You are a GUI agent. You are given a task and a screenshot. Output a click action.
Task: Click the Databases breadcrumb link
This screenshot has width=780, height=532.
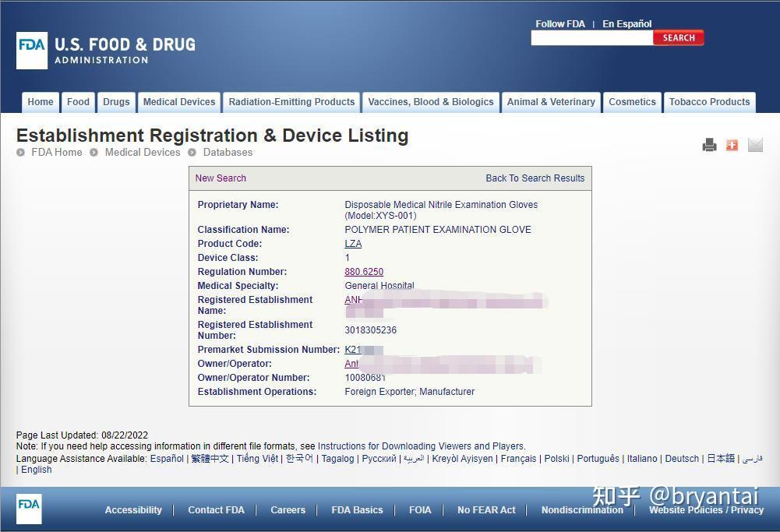point(228,152)
